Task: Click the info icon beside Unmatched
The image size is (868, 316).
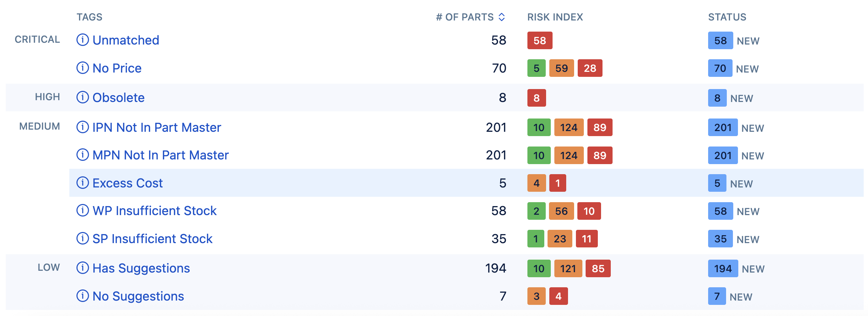Action: click(x=83, y=40)
